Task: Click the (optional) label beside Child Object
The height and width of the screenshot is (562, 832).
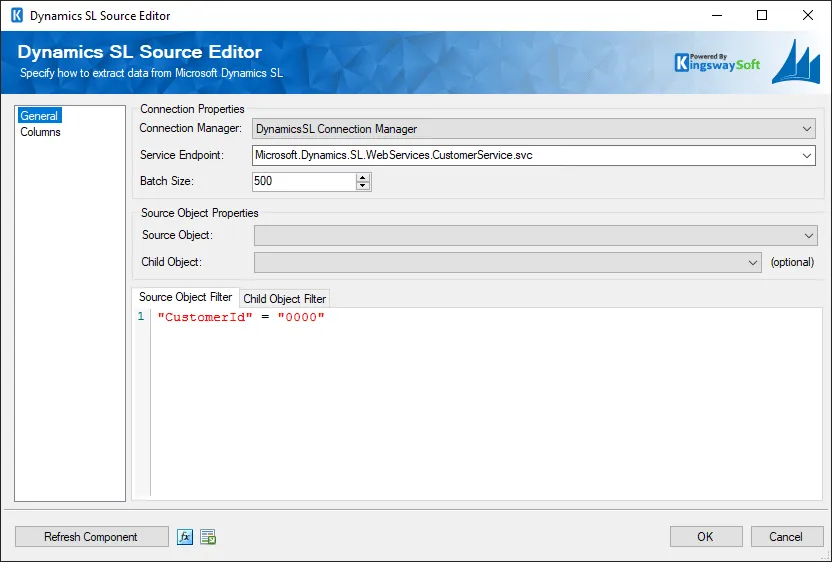Action: click(x=792, y=262)
